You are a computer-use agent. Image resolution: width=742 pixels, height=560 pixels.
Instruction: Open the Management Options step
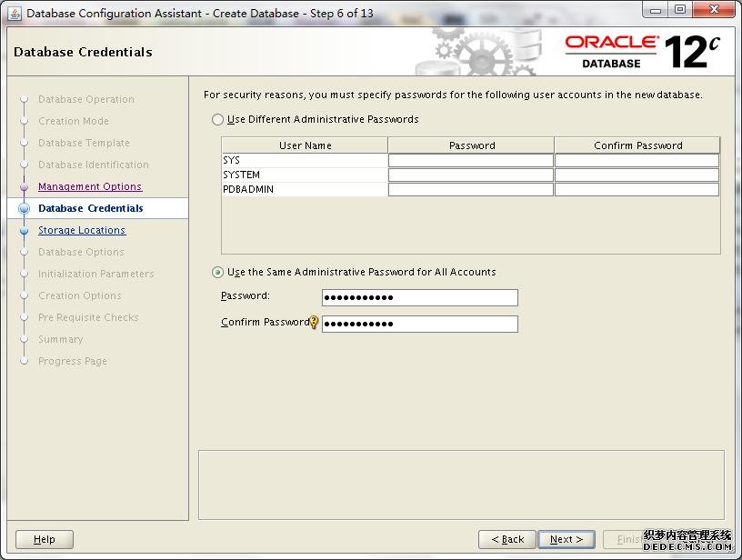89,186
